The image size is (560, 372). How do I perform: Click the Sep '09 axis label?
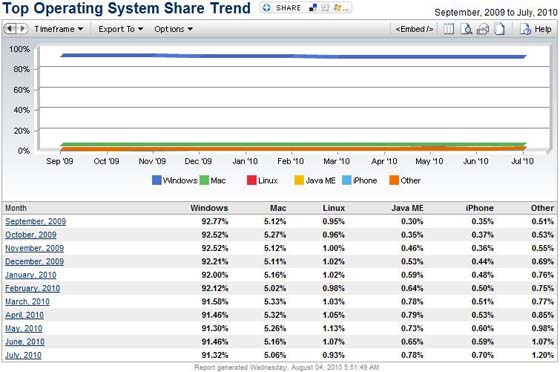click(60, 161)
